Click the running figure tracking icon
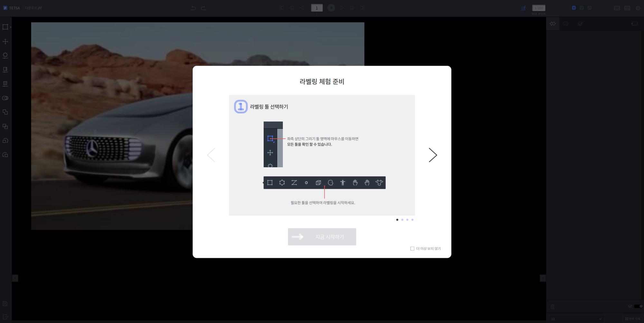Viewport: 644px width, 323px height. (x=524, y=8)
